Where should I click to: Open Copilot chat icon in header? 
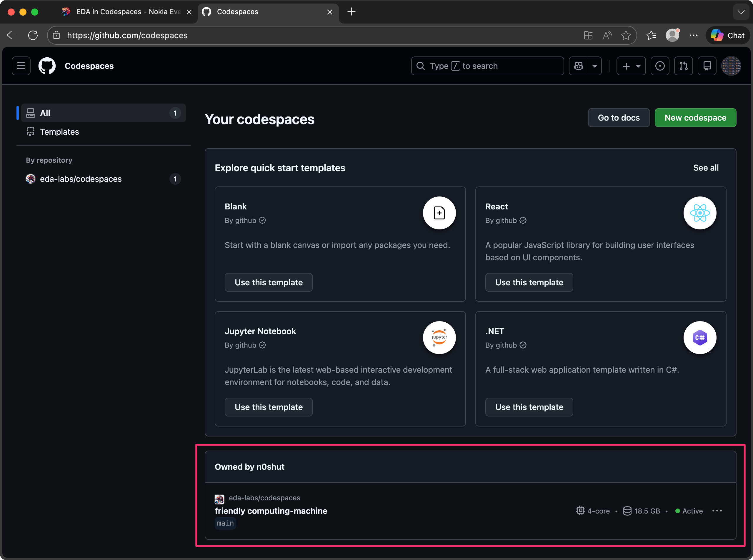(578, 66)
